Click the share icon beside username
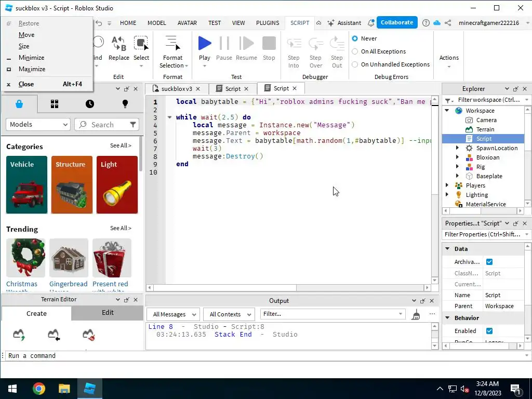This screenshot has height=399, width=532. [448, 23]
